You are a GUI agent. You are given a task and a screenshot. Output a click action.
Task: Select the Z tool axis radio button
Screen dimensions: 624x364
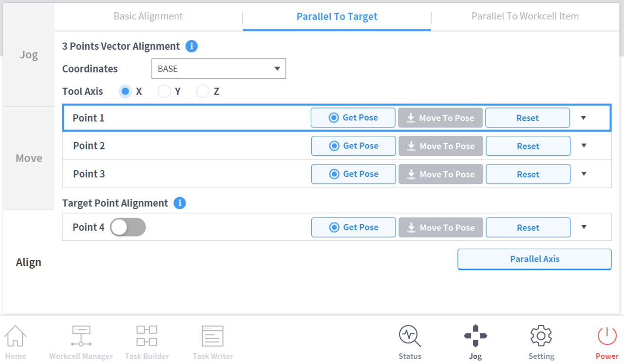pos(203,91)
